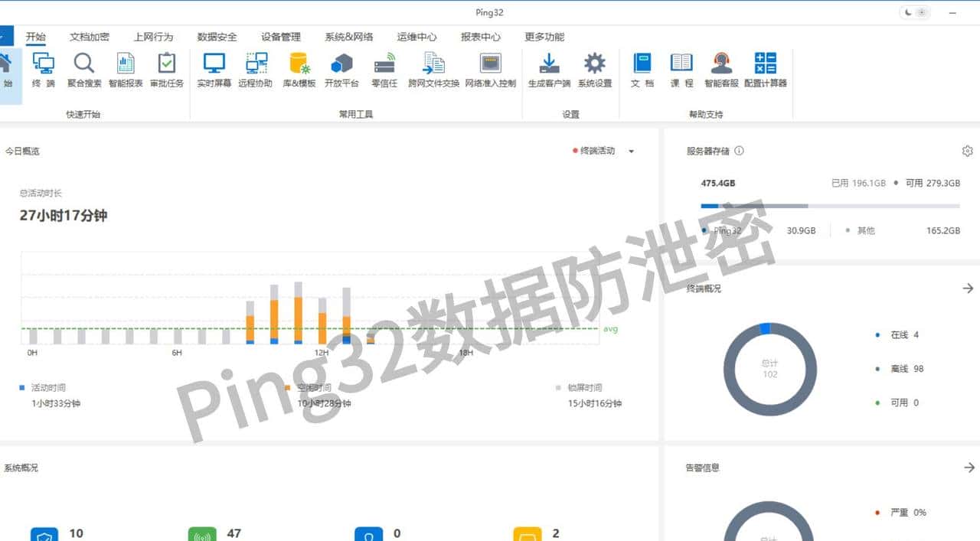Open the 零信任 zero trust tool

click(x=385, y=71)
